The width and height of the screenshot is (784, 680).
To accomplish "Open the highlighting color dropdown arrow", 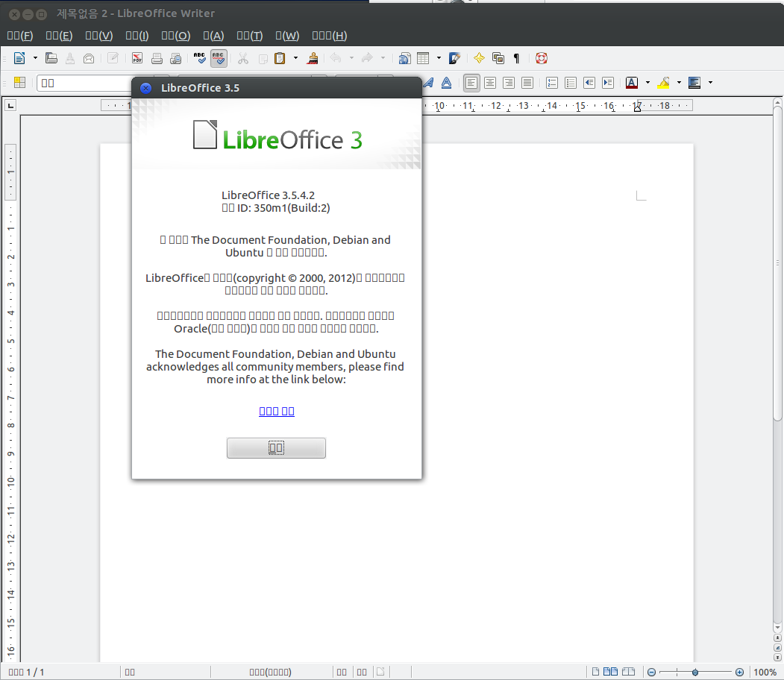I will [679, 83].
